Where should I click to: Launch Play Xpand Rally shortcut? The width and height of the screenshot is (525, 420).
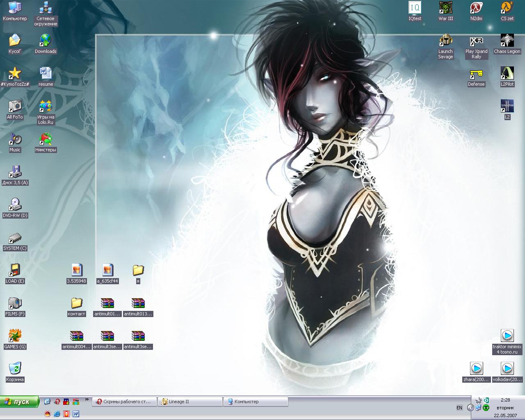click(476, 47)
